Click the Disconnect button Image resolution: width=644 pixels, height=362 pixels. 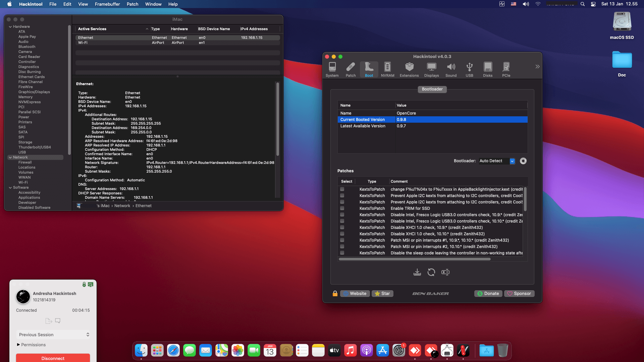pos(53,358)
